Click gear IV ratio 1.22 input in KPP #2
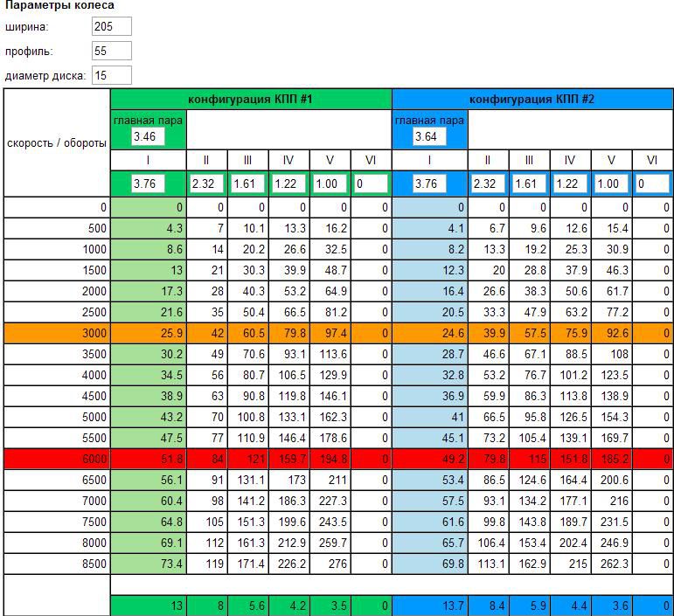This screenshot has height=616, width=674. [x=570, y=183]
